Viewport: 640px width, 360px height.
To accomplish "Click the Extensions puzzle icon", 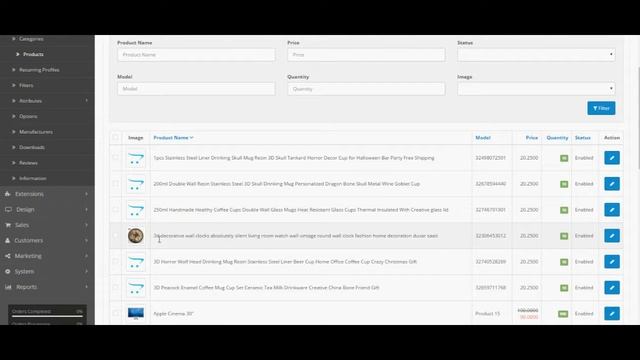I will click(8, 194).
